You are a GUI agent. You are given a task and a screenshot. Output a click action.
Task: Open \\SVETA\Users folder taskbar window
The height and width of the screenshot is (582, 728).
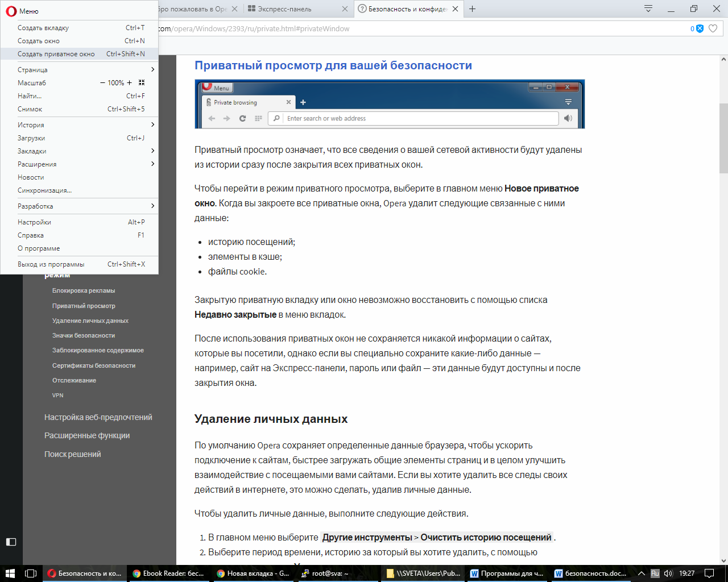[x=423, y=573]
